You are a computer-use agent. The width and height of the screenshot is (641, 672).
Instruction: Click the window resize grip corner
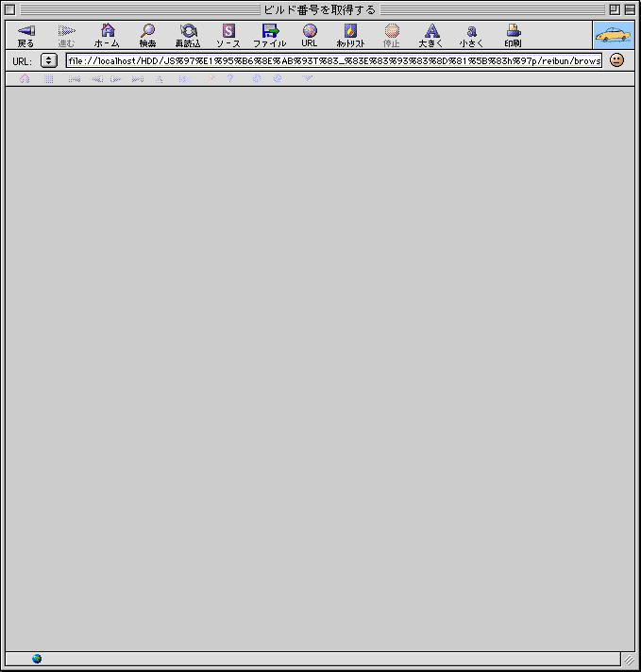coord(629,660)
